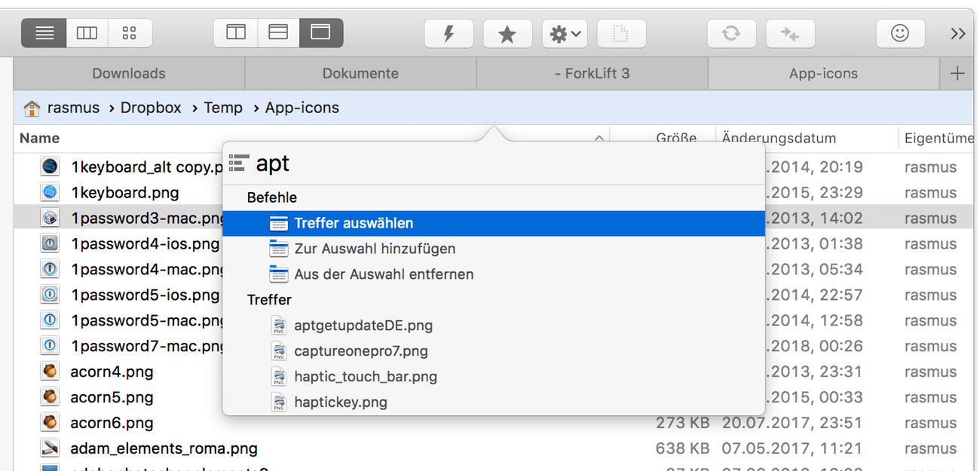Viewport: 980px width, 471px height.
Task: Click the Treffer auswählen command icon
Action: coord(279,223)
